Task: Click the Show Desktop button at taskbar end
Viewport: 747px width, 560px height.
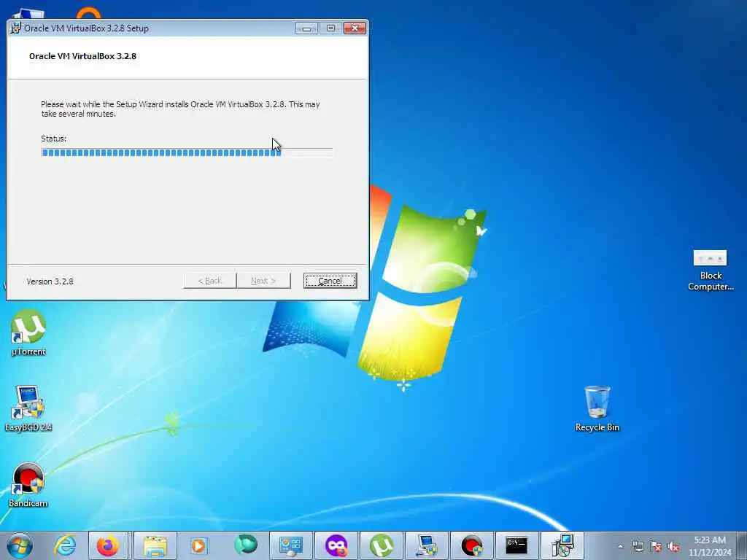Action: (x=742, y=545)
